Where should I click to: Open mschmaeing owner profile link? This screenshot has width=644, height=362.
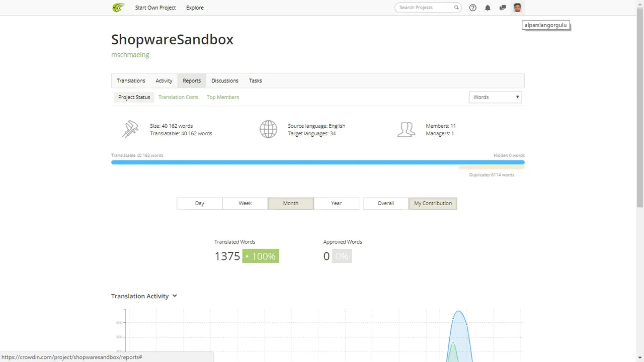coord(130,55)
